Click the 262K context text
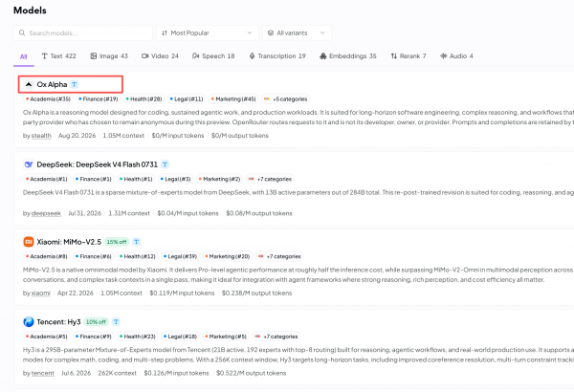 pyautogui.click(x=117, y=373)
